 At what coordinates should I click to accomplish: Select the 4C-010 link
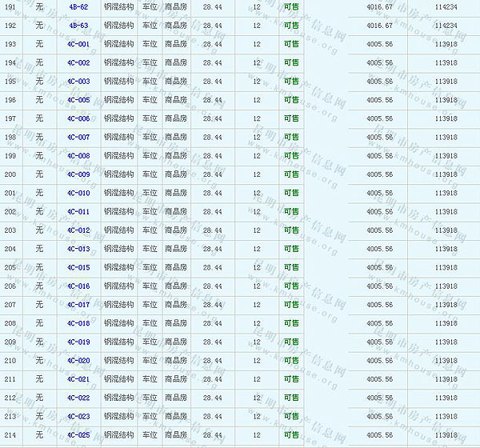tap(78, 193)
